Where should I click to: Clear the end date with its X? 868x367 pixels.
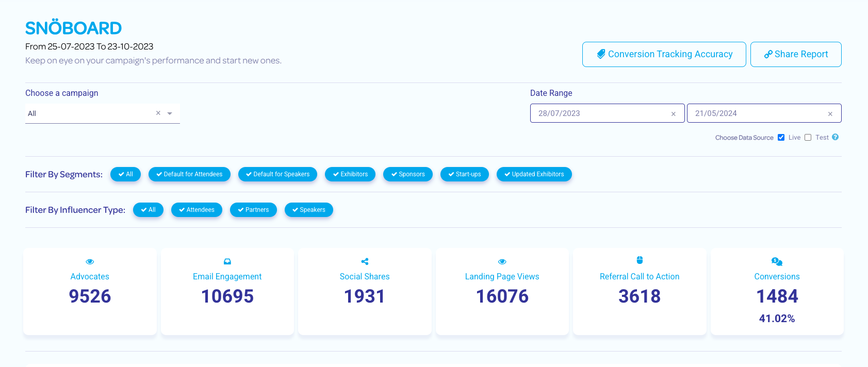coord(830,114)
